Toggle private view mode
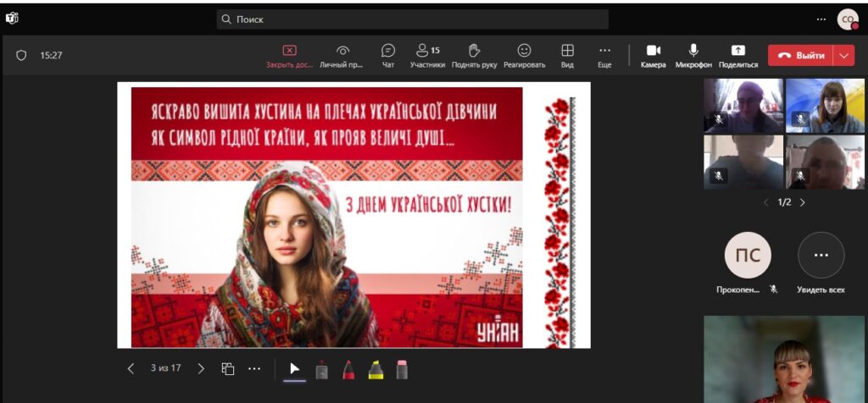The height and width of the screenshot is (403, 868). click(342, 55)
